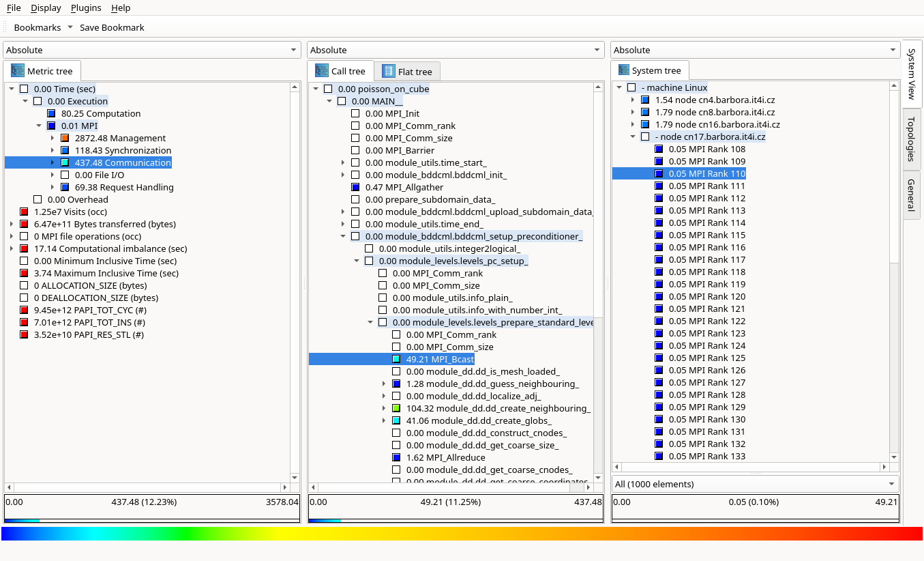Viewport: 924px width, 561px height.
Task: Click the red box beside Maximum Inclusive Time
Action: click(x=24, y=274)
